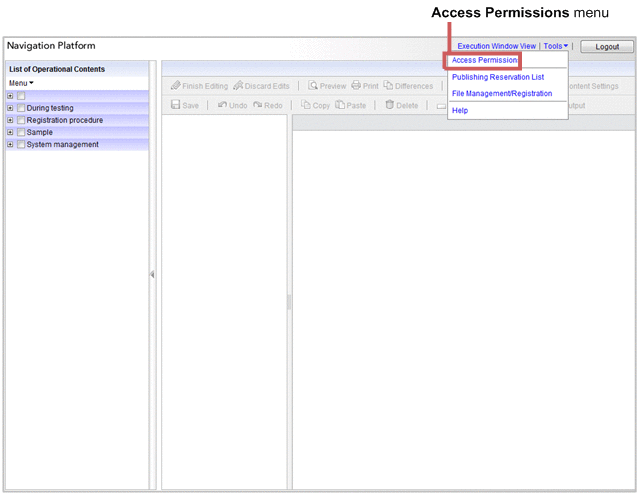Click the Discard Edits icon
This screenshot has height=495, width=639.
tap(238, 86)
